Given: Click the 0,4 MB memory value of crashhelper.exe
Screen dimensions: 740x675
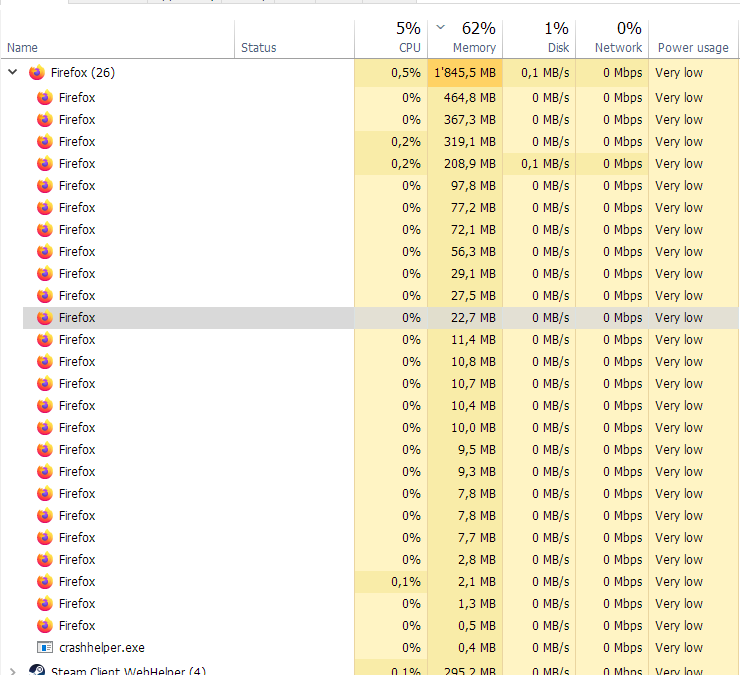Looking at the screenshot, I should [477, 647].
